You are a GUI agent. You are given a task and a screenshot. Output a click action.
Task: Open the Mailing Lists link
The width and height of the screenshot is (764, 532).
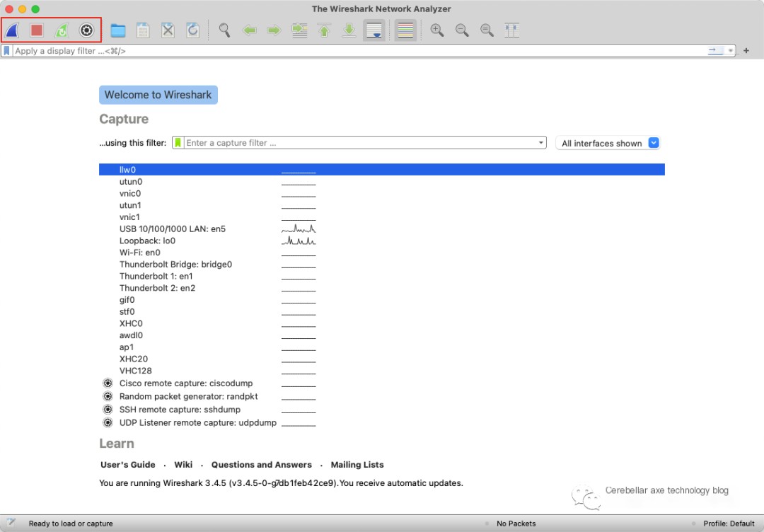coord(357,465)
